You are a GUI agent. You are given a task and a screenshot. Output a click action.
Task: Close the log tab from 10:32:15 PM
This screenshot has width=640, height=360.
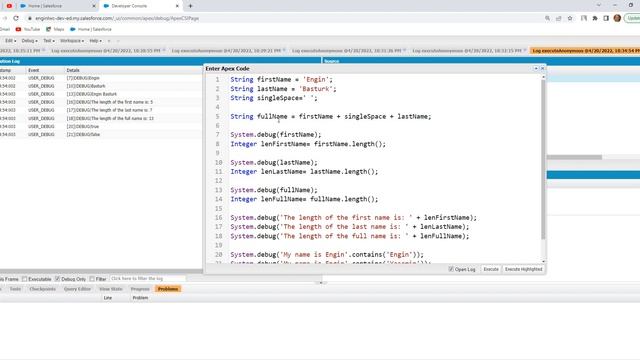point(525,50)
